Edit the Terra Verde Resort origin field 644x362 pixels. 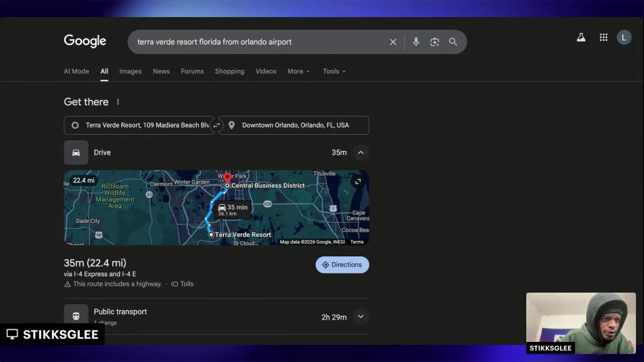(x=139, y=125)
